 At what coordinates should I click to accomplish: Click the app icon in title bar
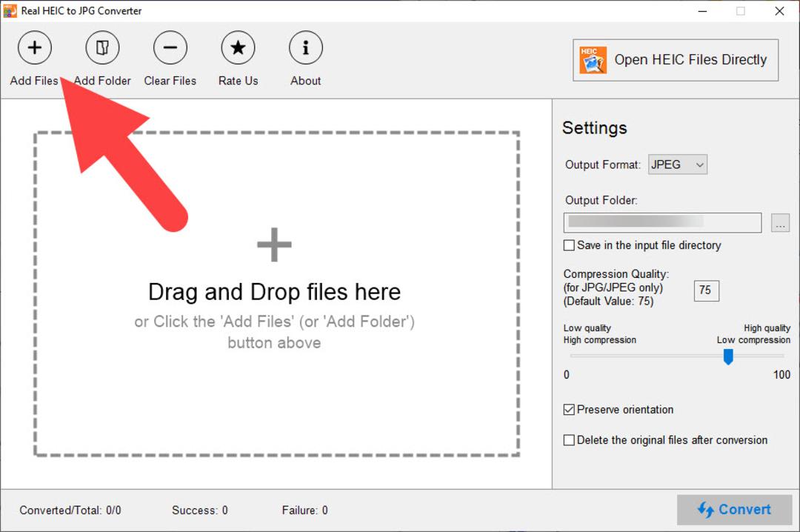(10, 10)
